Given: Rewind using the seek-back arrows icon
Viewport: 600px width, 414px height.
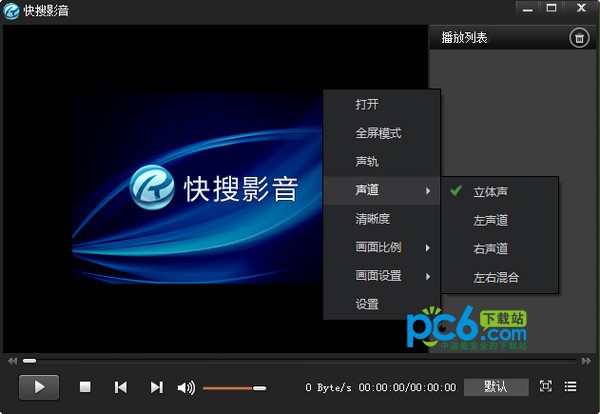Looking at the screenshot, I should pyautogui.click(x=12, y=361).
